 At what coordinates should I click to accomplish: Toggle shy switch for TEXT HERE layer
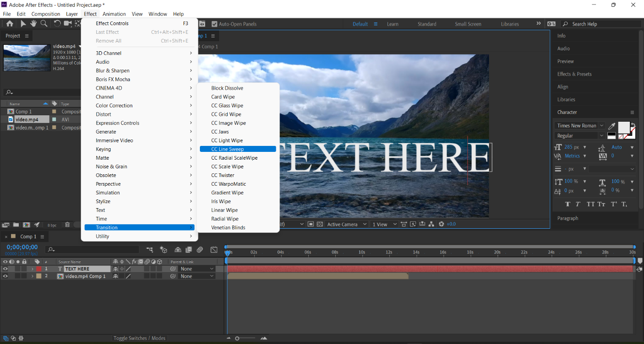[115, 269]
